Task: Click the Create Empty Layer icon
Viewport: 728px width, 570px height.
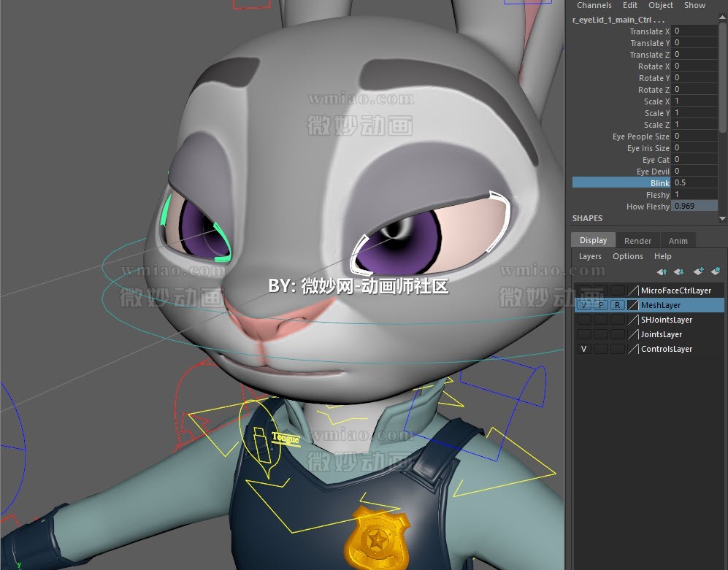Action: tap(699, 271)
